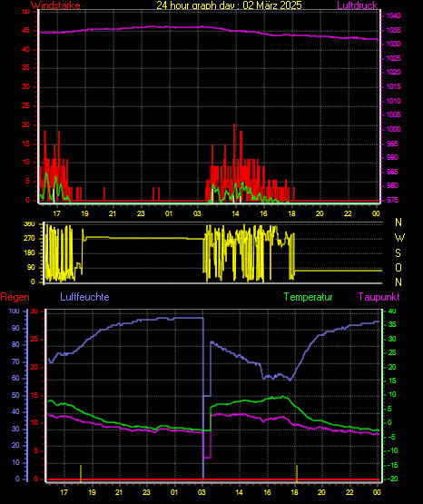
Task: Click the 03 hour tick under wind chart
Action: click(197, 213)
